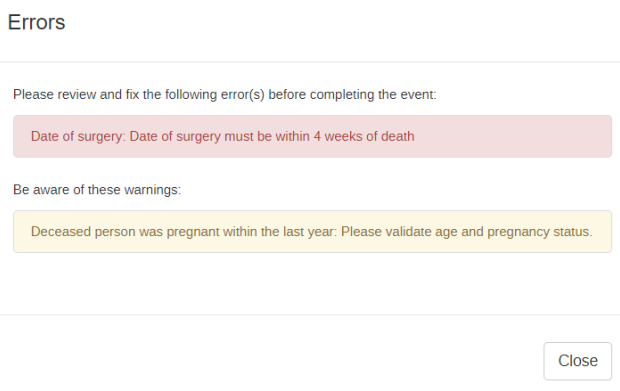Image resolution: width=620 pixels, height=391 pixels.
Task: Click the header separator line under Errors
Action: coord(310,62)
